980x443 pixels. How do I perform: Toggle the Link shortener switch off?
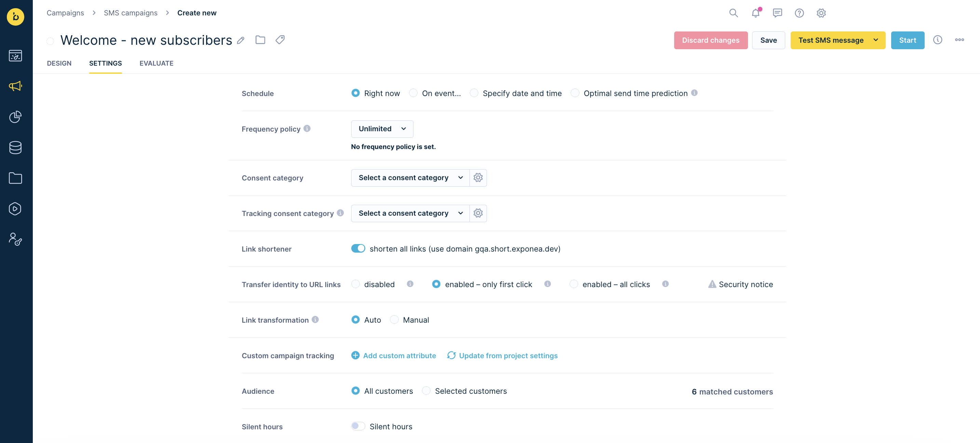coord(358,249)
